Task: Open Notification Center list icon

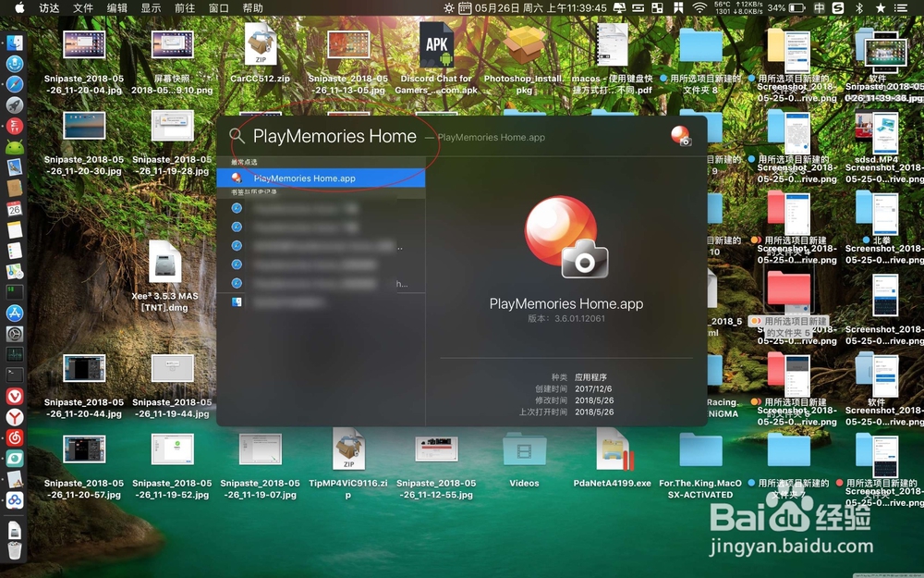Action: click(901, 7)
